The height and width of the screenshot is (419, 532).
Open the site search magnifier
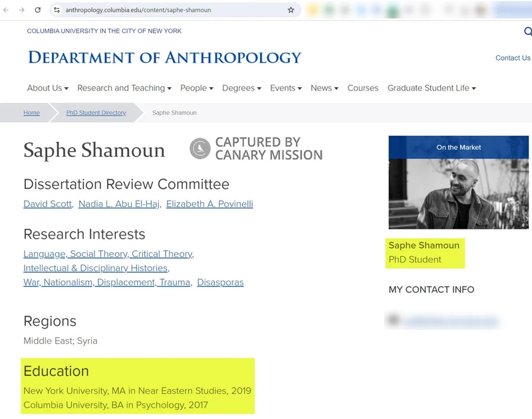pos(527,31)
